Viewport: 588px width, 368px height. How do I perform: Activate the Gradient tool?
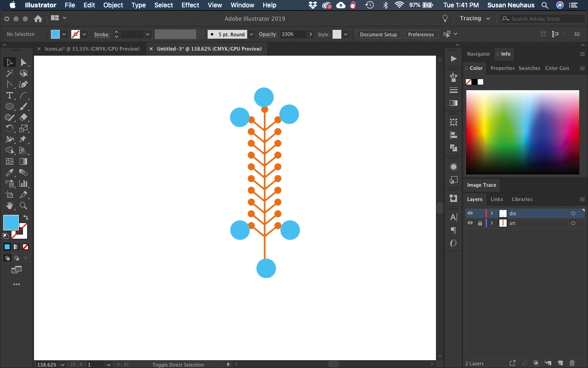pos(23,161)
